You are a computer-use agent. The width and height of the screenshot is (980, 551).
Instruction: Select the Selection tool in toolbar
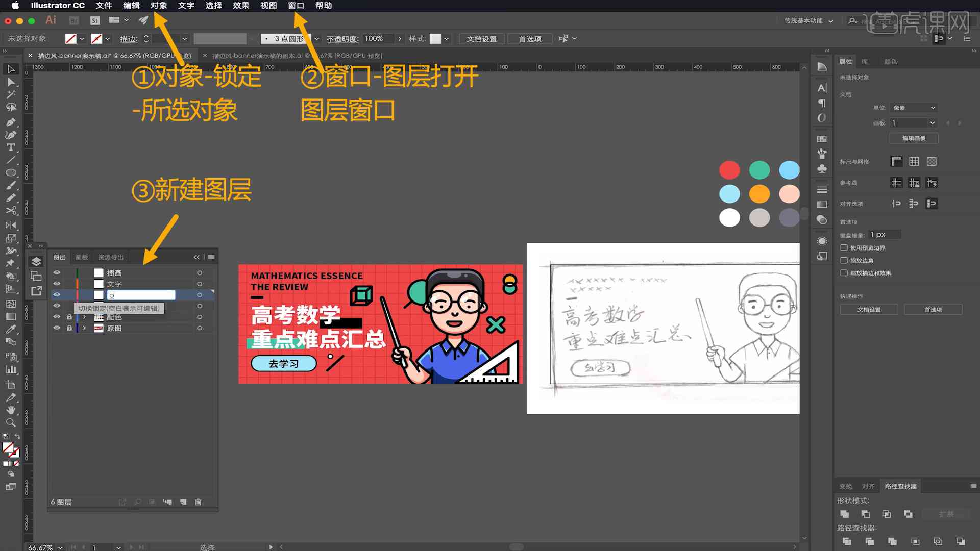point(10,69)
